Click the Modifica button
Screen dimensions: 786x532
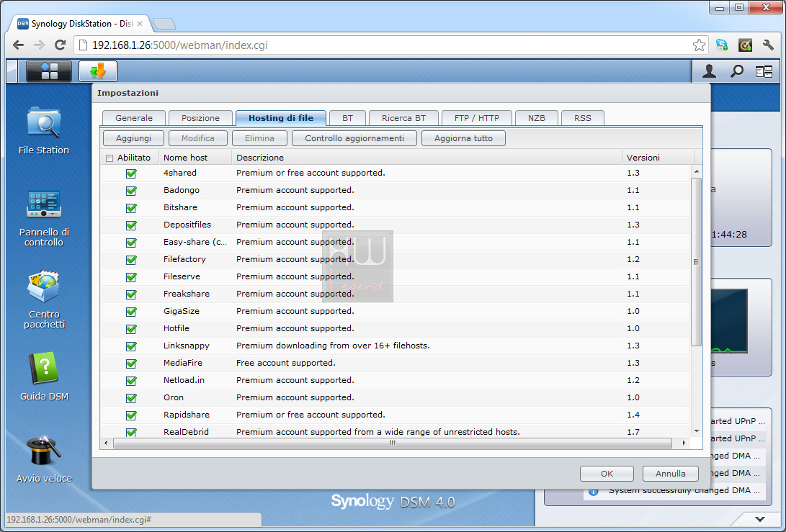pyautogui.click(x=198, y=138)
